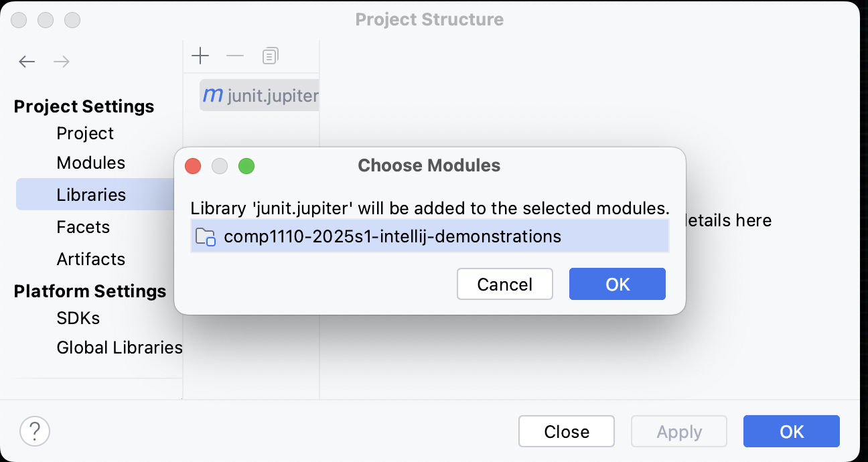Navigate back with the left arrow
The width and height of the screenshot is (868, 462).
pyautogui.click(x=27, y=61)
